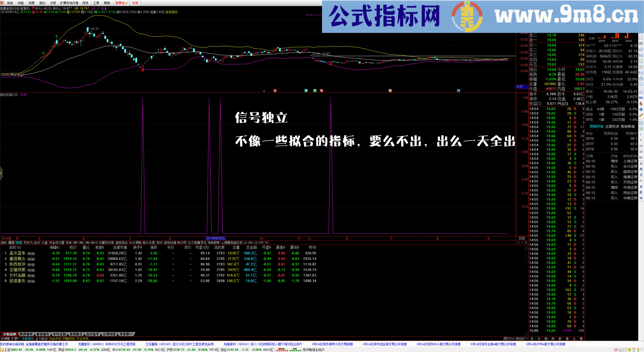Switch to the 关联品种 bottom tab
Screen dimensions: 644x352
pyautogui.click(x=9, y=334)
